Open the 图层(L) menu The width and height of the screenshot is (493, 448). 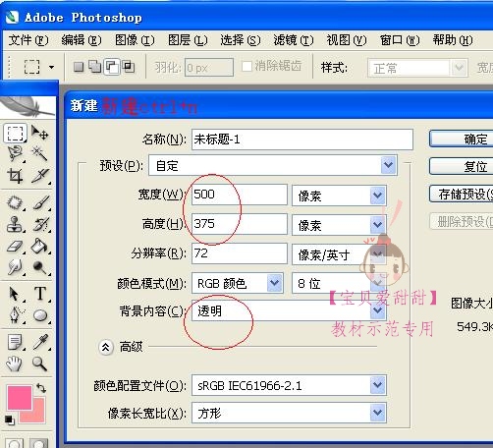click(188, 40)
